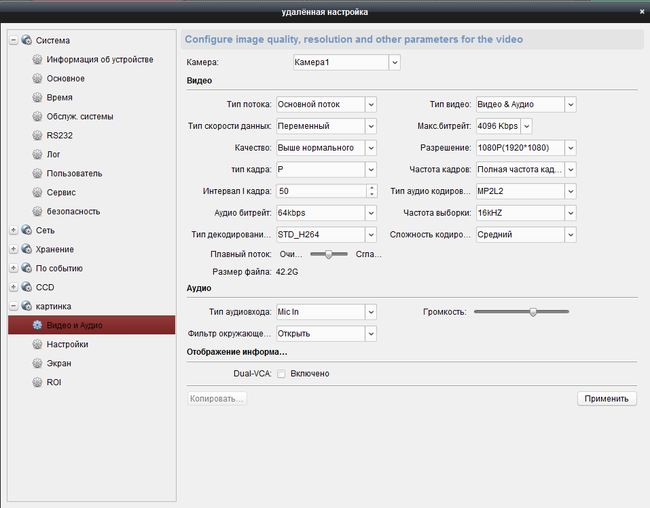Expand the По событию tree node
This screenshot has width=650, height=508.
click(14, 268)
